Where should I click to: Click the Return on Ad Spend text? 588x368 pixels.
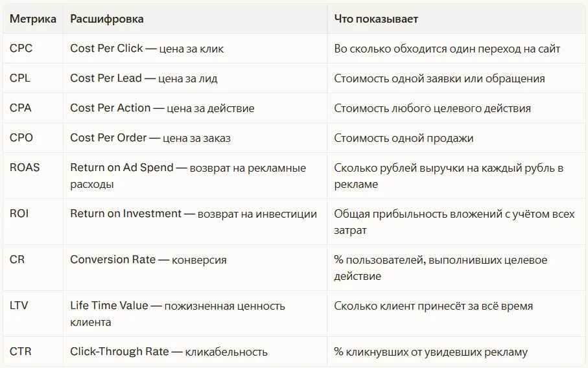coord(122,168)
